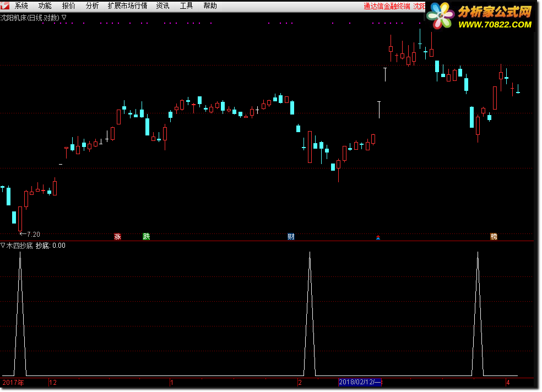This screenshot has height=392, width=542.
Task: Click the small red-blue arrow marker icon
Action: pyautogui.click(x=378, y=237)
